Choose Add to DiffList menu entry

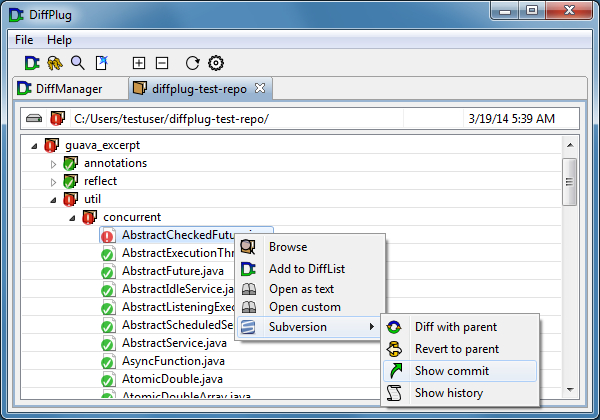pos(310,269)
